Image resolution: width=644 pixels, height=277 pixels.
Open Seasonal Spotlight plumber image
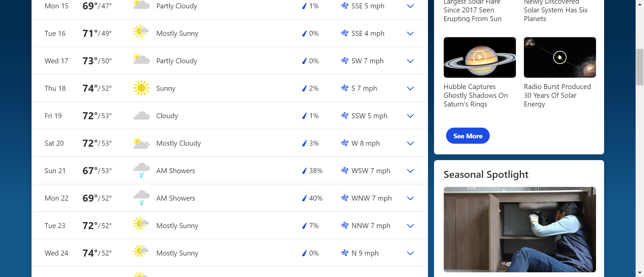(x=520, y=229)
